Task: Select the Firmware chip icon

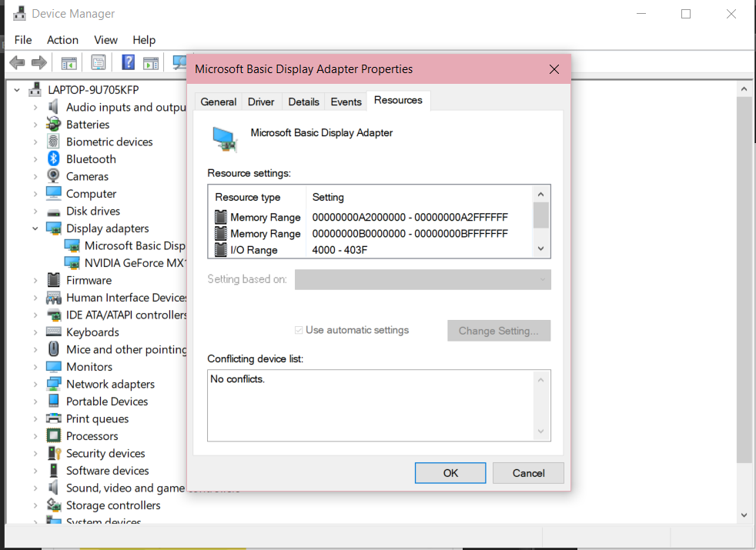Action: 54,280
